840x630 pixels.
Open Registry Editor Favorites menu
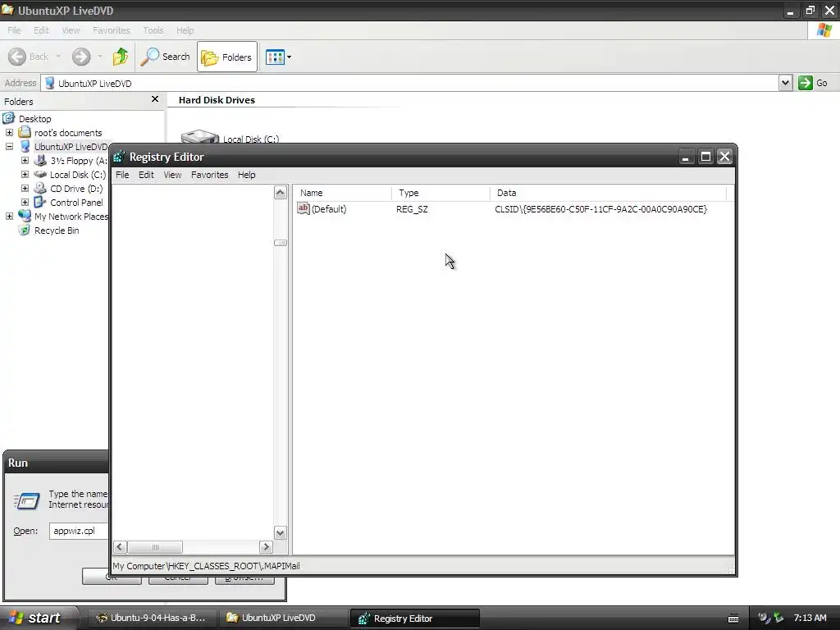coord(209,175)
